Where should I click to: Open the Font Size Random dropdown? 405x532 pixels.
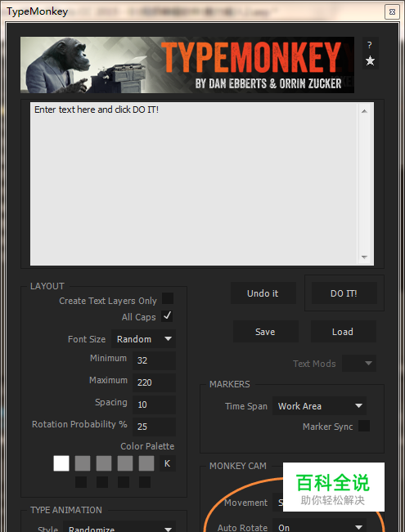coord(143,339)
